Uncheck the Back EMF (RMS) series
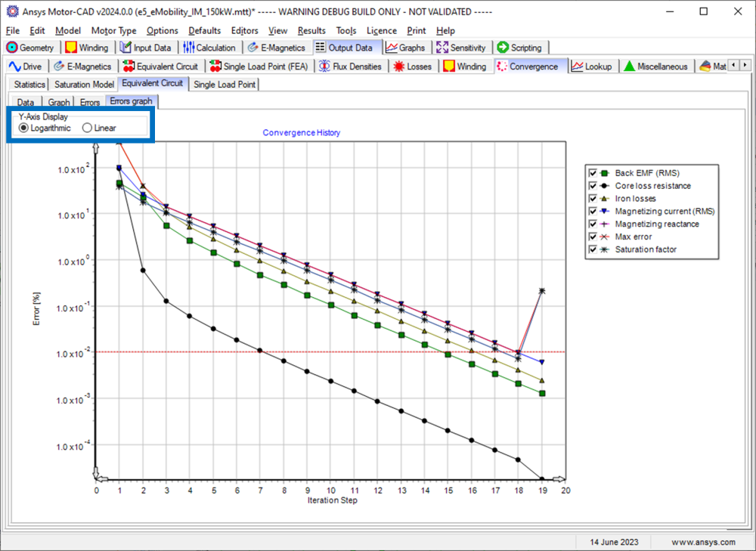Screen dimensions: 756x551 [593, 173]
